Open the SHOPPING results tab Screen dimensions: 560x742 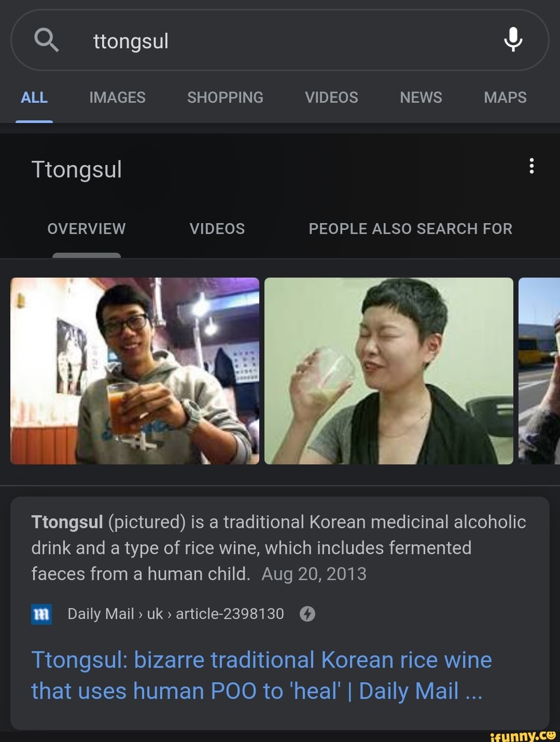coord(225,98)
